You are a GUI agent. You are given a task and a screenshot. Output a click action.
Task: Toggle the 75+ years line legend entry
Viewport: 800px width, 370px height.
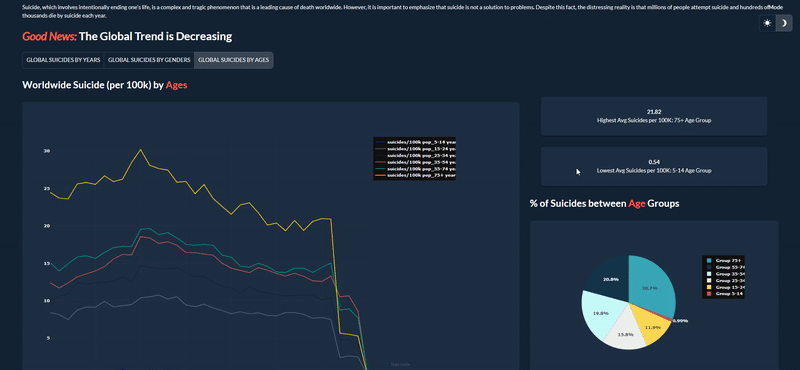(415, 175)
